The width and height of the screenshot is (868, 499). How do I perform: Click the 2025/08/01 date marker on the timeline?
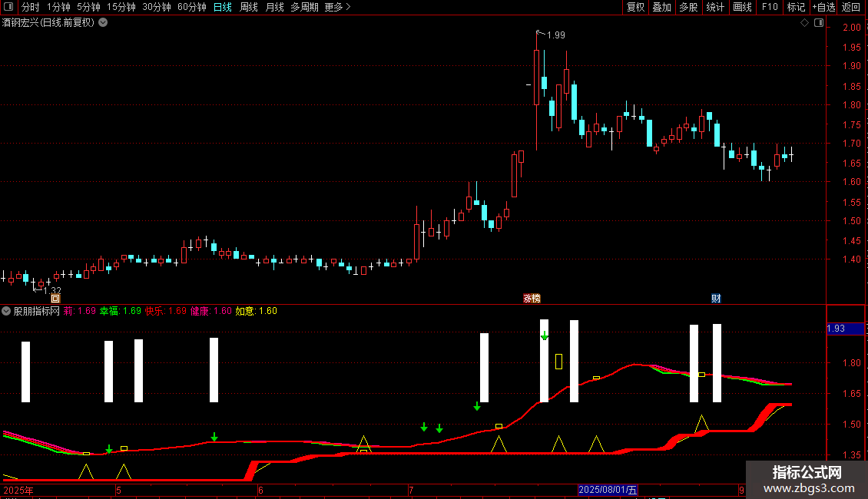tap(608, 490)
